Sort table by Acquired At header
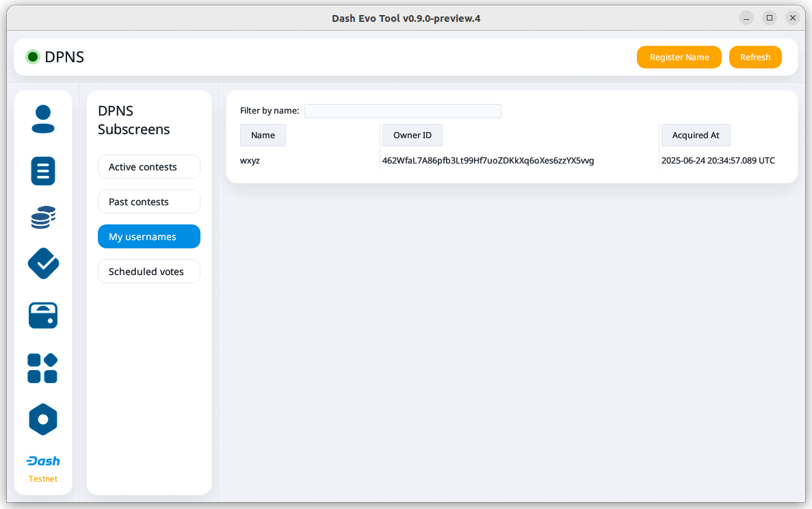Viewport: 812px width, 509px height. click(x=695, y=135)
